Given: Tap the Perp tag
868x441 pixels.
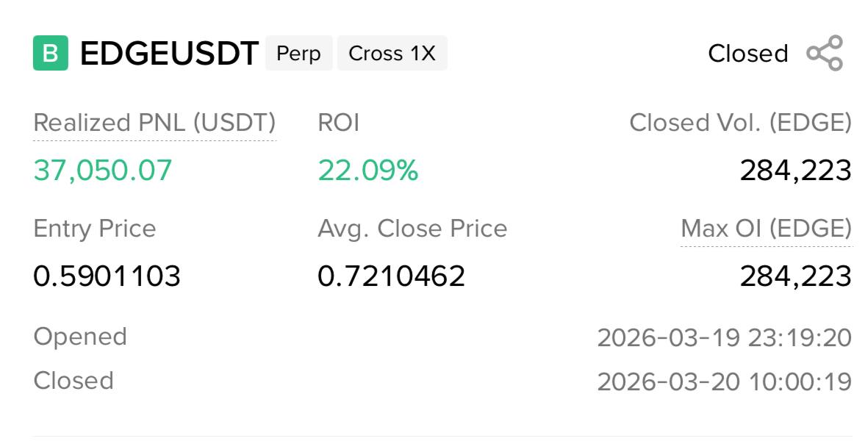Looking at the screenshot, I should click(298, 54).
